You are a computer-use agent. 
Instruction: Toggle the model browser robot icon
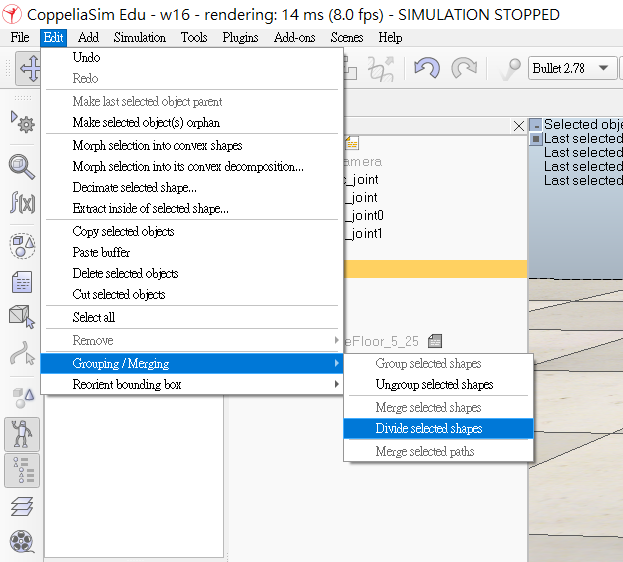(x=22, y=434)
